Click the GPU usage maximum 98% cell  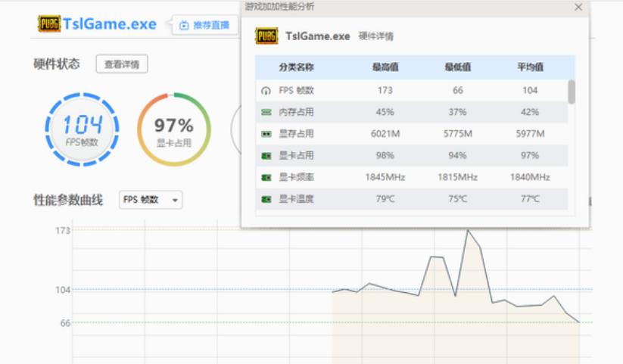click(385, 155)
